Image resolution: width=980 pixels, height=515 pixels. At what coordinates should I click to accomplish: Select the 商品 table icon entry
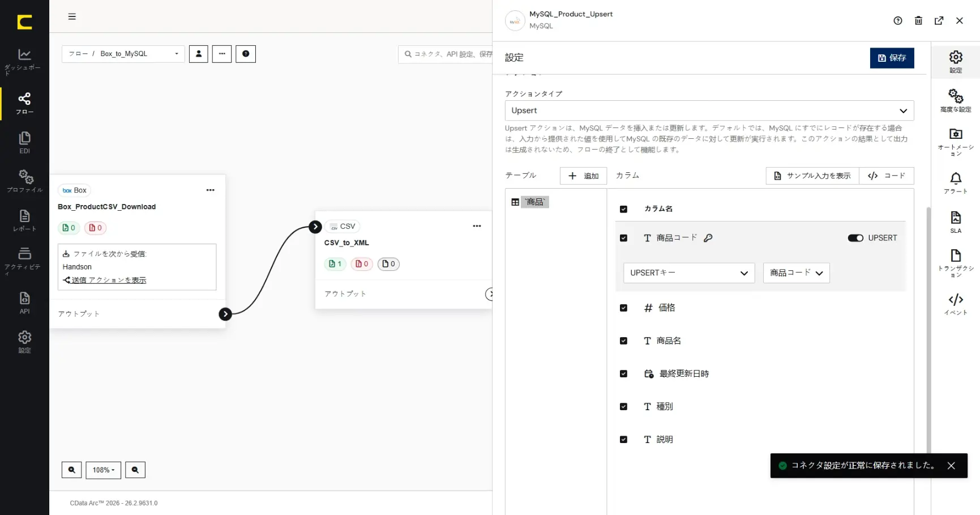530,202
